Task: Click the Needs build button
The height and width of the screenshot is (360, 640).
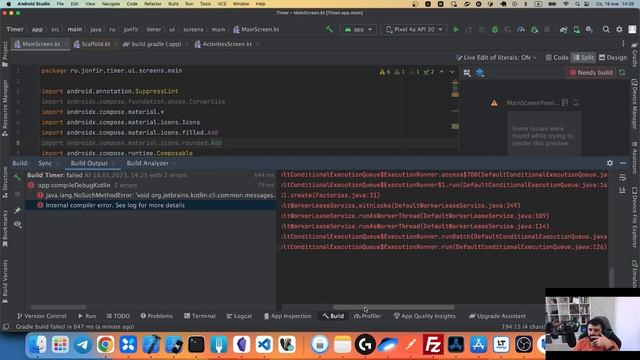Action: [591, 73]
